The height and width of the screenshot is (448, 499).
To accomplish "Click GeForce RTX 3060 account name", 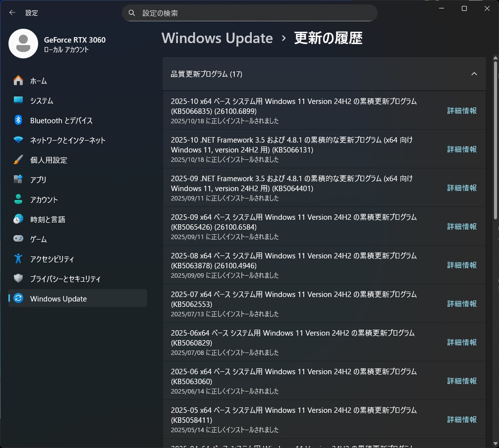I will (75, 40).
